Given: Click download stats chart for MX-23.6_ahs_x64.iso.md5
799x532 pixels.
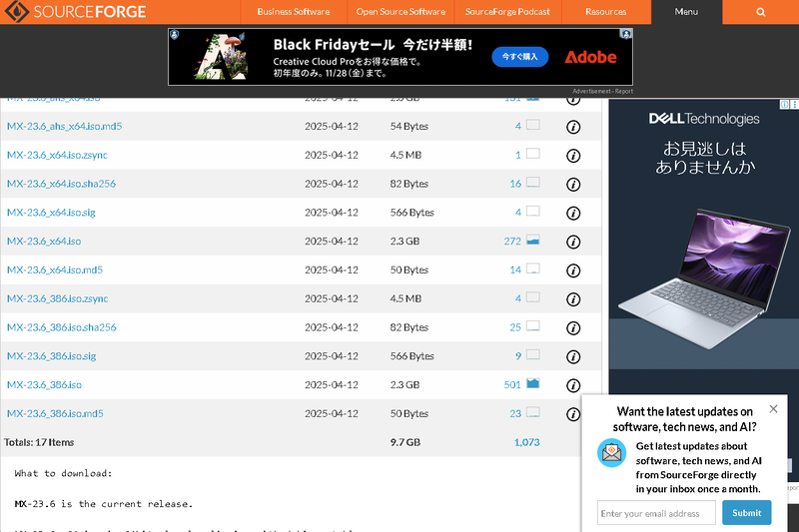Looking at the screenshot, I should pyautogui.click(x=533, y=125).
